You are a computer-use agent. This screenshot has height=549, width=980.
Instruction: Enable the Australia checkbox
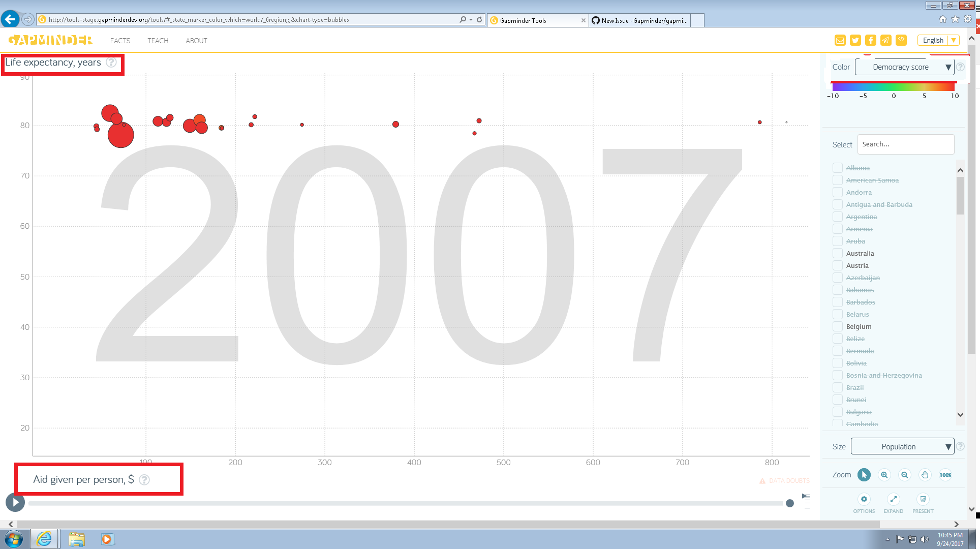[837, 253]
